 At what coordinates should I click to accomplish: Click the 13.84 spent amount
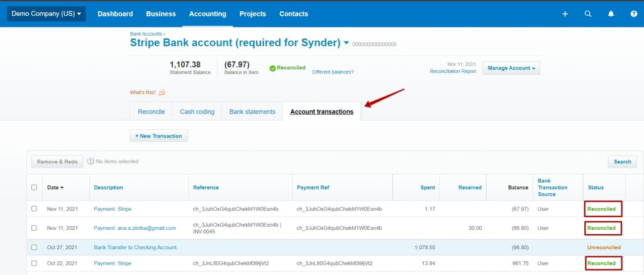coord(429,263)
